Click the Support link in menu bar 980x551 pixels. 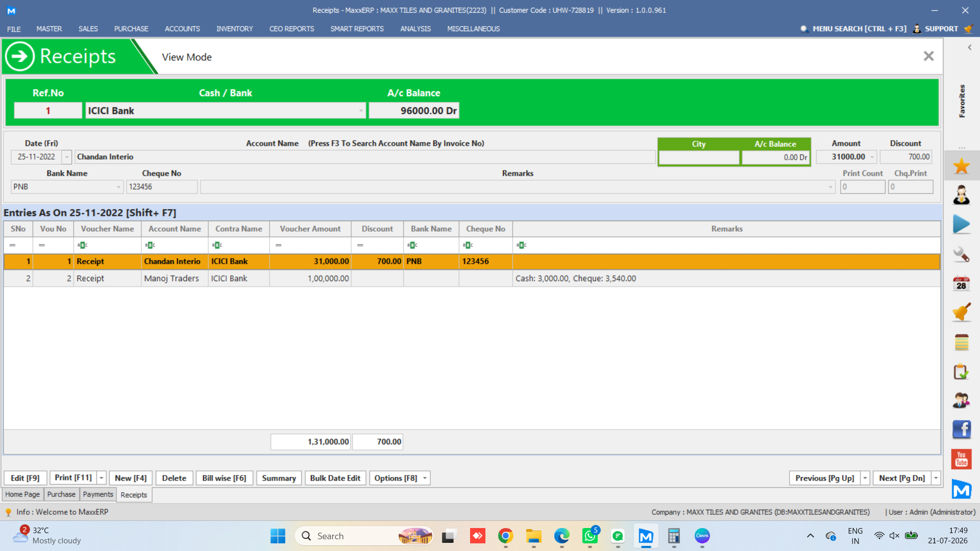point(941,29)
